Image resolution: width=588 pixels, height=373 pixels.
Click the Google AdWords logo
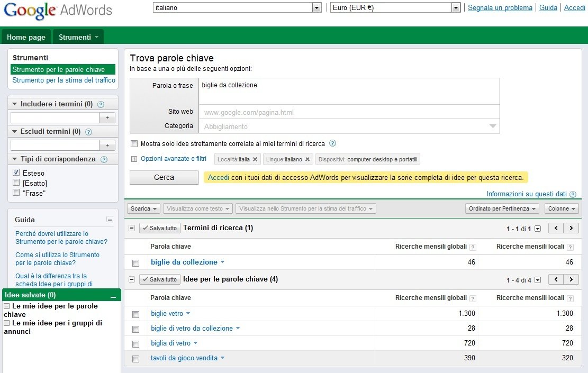click(58, 11)
